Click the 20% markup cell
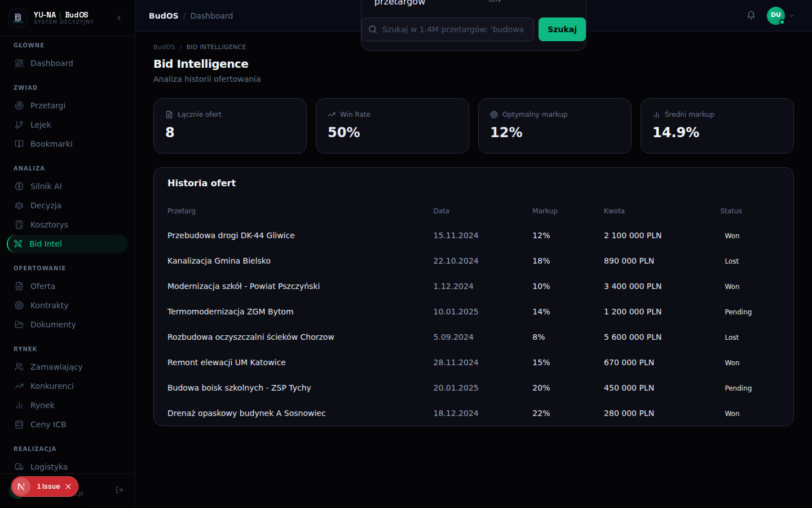Viewport: 812px width, 508px height. coord(541,388)
